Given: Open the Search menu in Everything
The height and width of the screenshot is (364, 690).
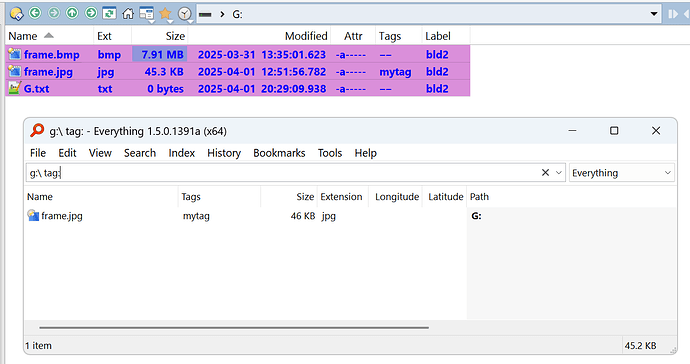Looking at the screenshot, I should coord(140,153).
